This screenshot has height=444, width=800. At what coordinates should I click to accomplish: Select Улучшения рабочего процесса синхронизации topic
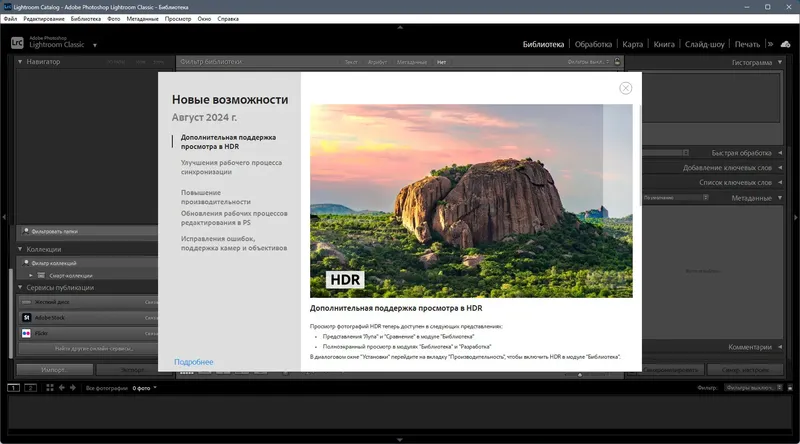click(x=231, y=167)
